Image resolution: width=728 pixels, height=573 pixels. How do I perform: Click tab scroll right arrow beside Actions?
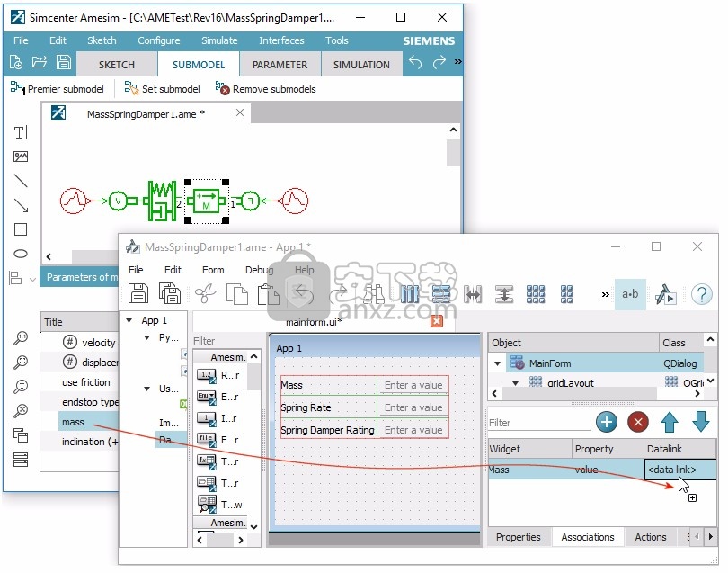click(710, 536)
